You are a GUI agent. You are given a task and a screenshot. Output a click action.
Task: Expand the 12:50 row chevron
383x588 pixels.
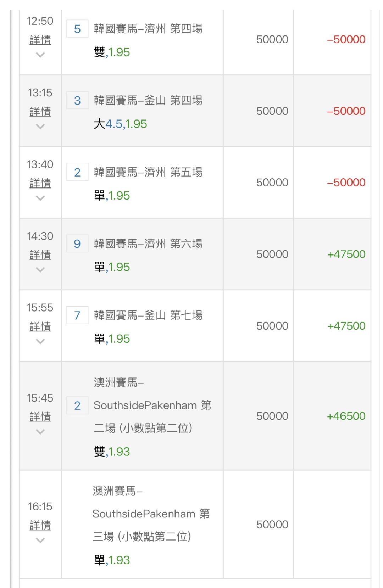pos(40,55)
